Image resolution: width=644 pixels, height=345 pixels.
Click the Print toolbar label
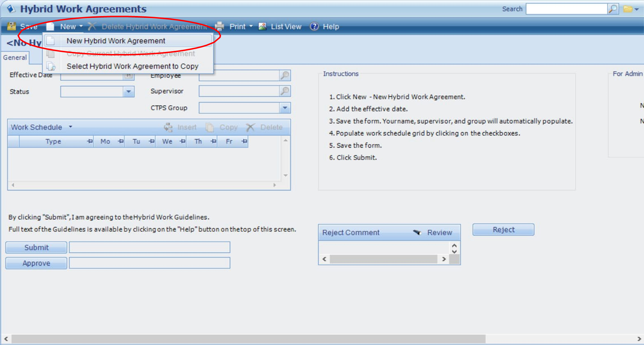click(237, 26)
